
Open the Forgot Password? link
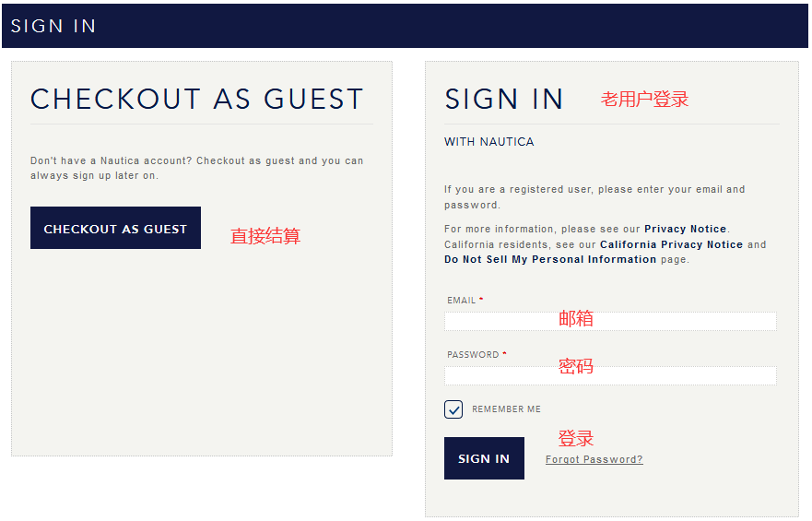(594, 459)
